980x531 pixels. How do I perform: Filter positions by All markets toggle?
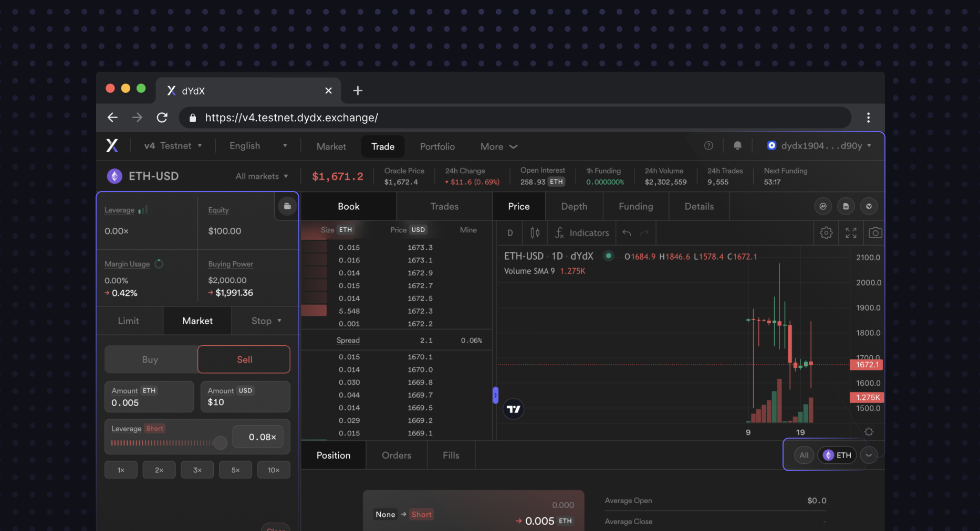point(804,455)
